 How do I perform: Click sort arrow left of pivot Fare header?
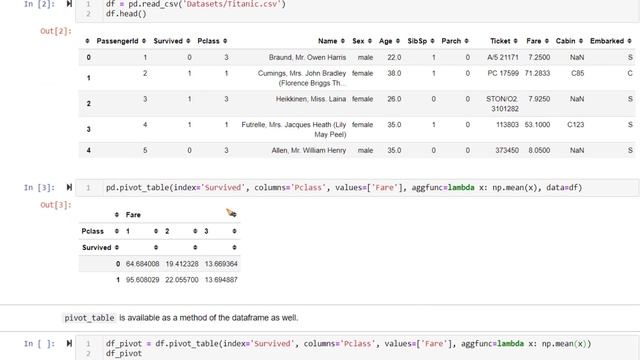pyautogui.click(x=117, y=215)
